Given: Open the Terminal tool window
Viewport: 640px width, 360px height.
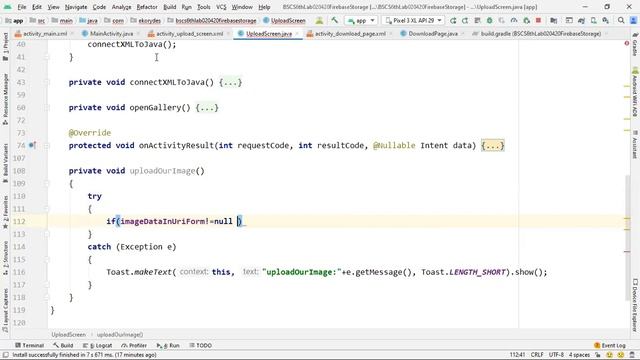Looking at the screenshot, I should 29,345.
